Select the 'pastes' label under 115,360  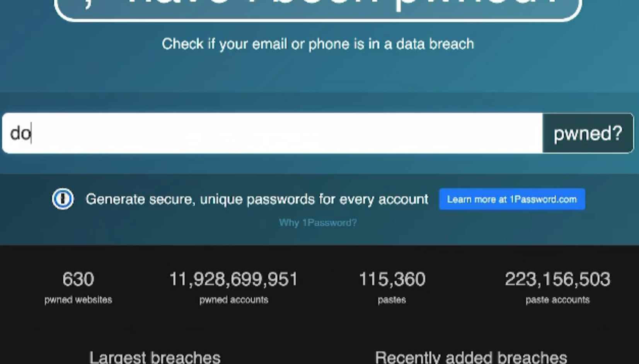392,300
